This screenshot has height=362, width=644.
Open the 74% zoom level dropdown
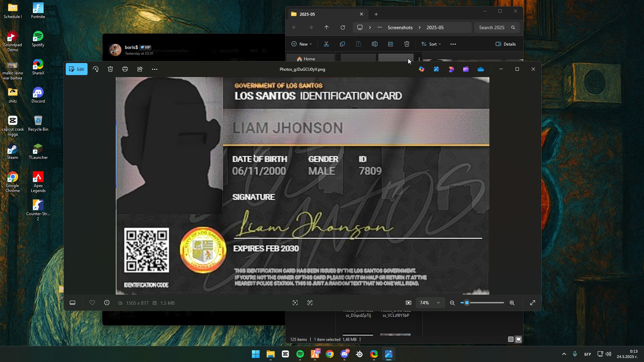point(430,303)
